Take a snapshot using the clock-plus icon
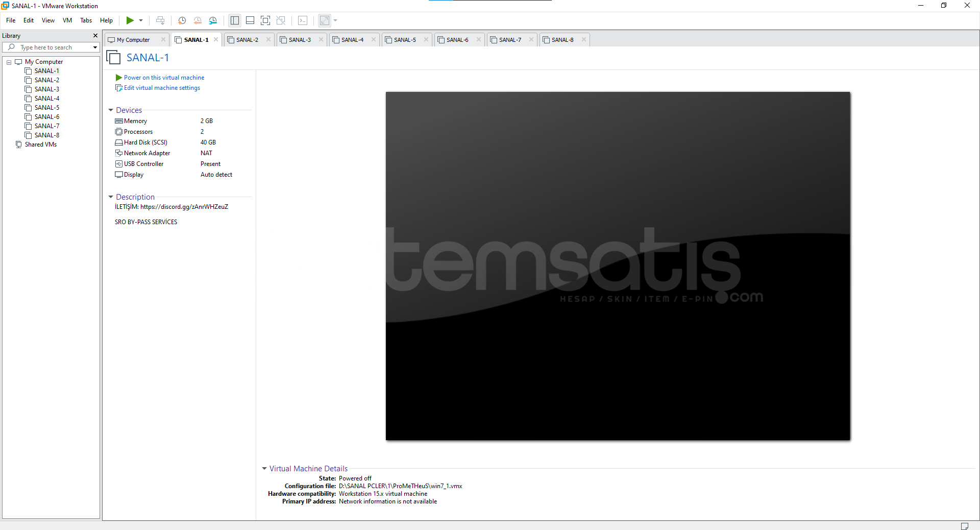The width and height of the screenshot is (980, 530). click(x=182, y=20)
